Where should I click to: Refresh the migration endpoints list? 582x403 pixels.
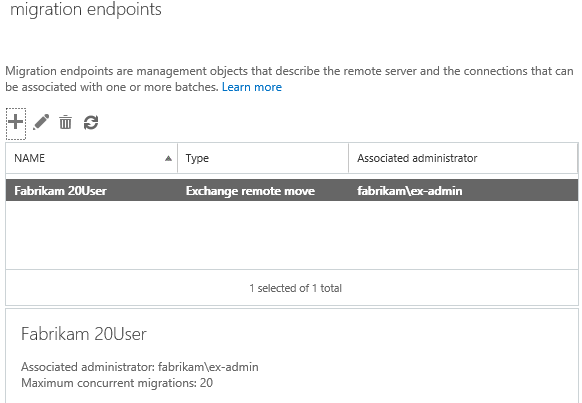91,122
